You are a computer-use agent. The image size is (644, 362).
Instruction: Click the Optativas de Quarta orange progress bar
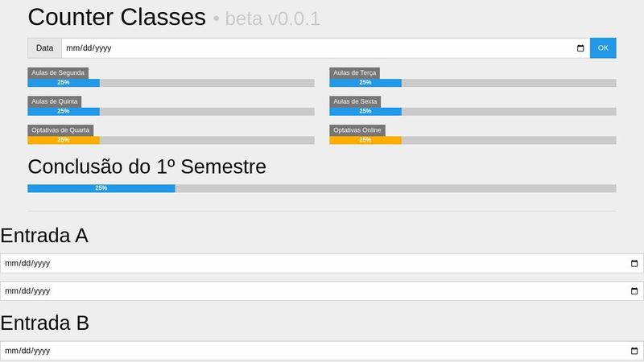(171, 140)
